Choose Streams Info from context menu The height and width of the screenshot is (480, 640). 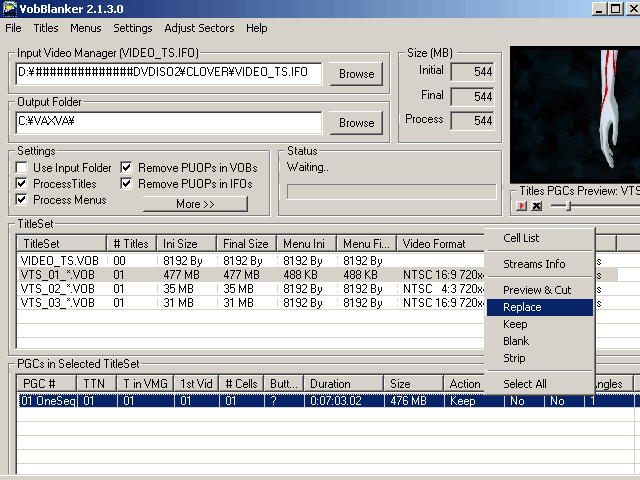pyautogui.click(x=539, y=264)
